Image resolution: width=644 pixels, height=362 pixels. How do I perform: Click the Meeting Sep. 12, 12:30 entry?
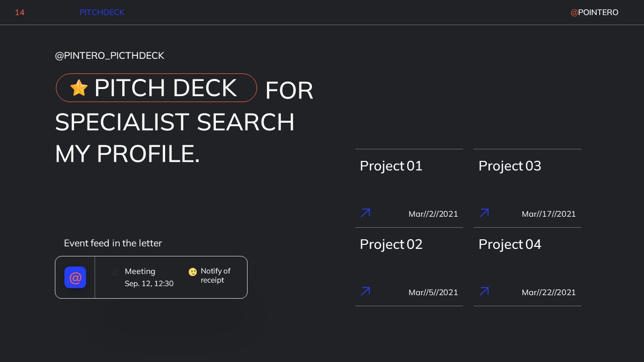[149, 278]
